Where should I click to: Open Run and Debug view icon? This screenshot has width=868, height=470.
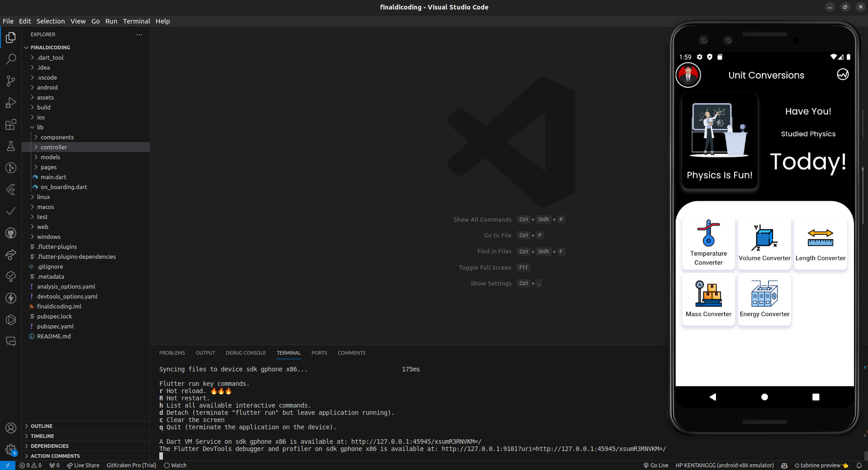coord(11,103)
